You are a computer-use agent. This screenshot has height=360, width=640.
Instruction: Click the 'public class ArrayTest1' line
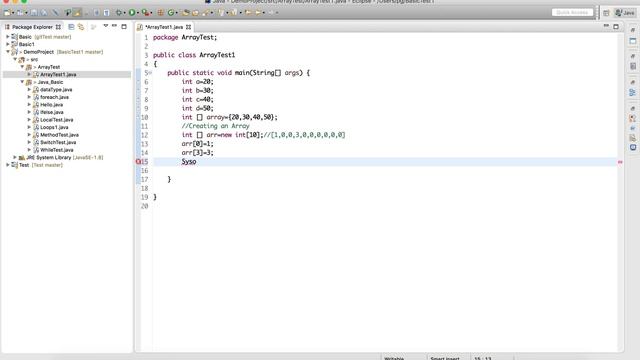[x=194, y=55]
